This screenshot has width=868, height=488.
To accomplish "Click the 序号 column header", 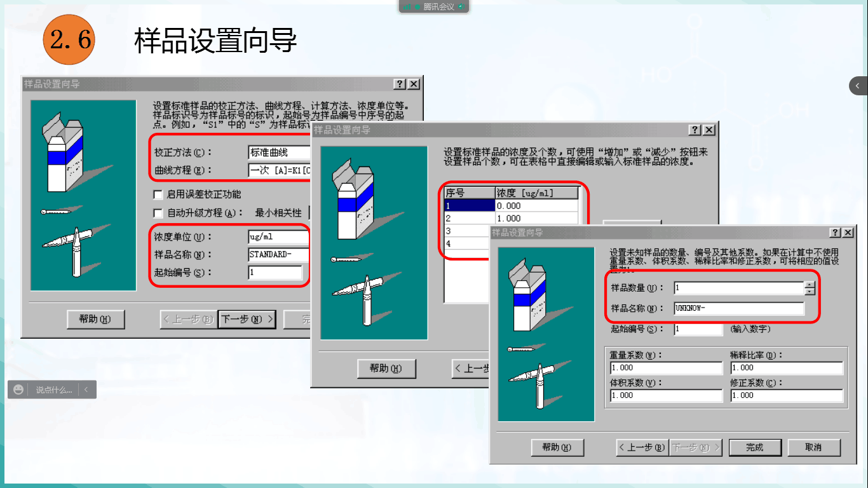I will (x=470, y=193).
